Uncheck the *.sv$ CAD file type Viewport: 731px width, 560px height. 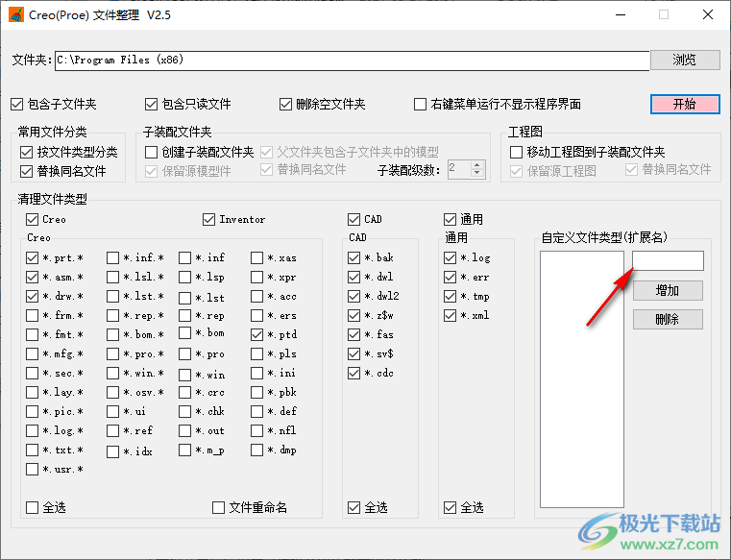(353, 353)
